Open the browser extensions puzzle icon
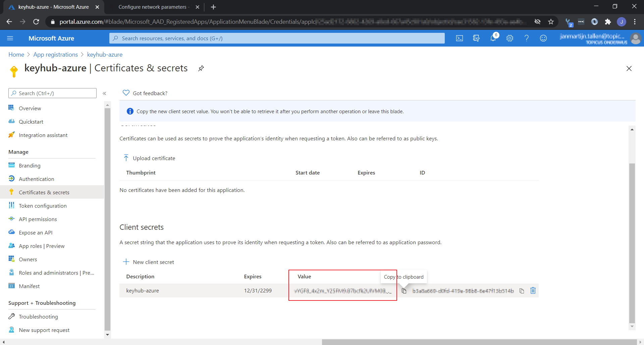The height and width of the screenshot is (345, 644). pyautogui.click(x=608, y=22)
